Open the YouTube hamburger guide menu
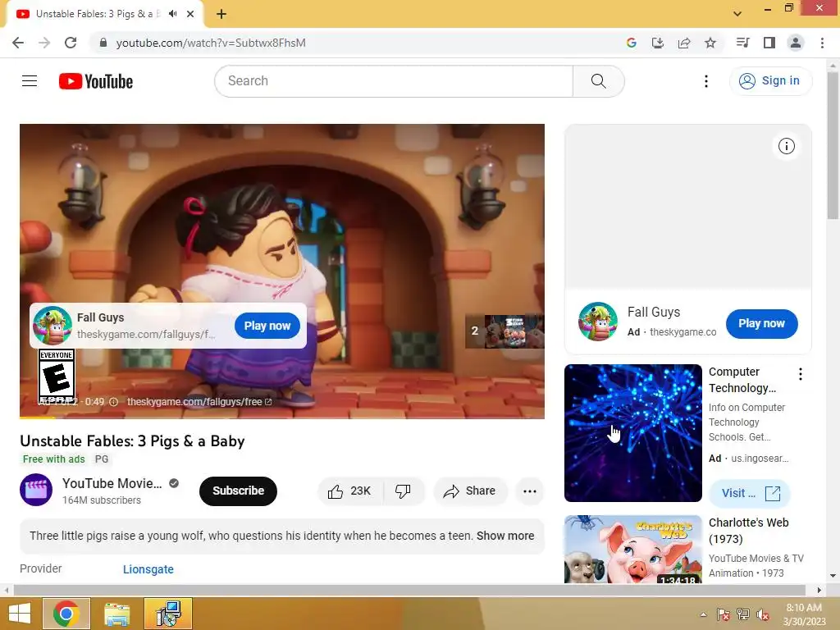This screenshot has height=630, width=840. pyautogui.click(x=30, y=81)
